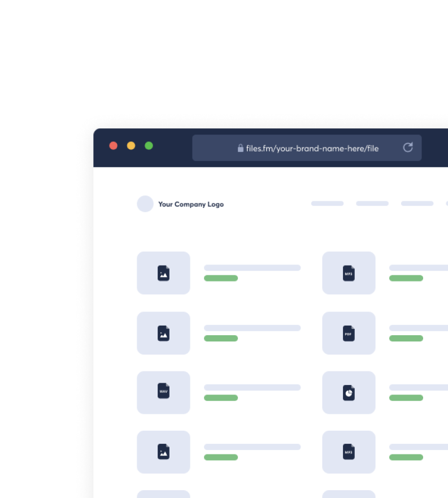Screen dimensions: 448x498
Task: Open the image file in the second row
Action: coord(163,333)
